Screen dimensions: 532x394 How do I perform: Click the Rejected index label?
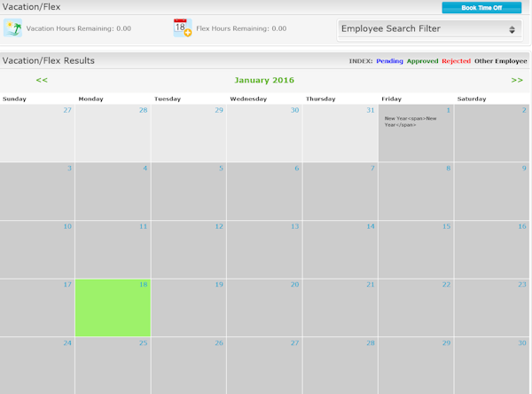click(456, 61)
